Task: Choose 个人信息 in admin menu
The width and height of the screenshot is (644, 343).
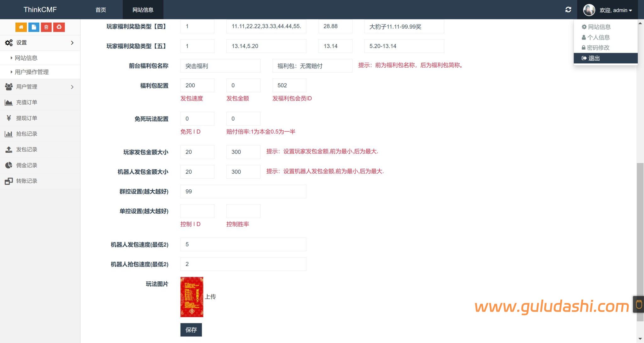Action: tap(605, 37)
